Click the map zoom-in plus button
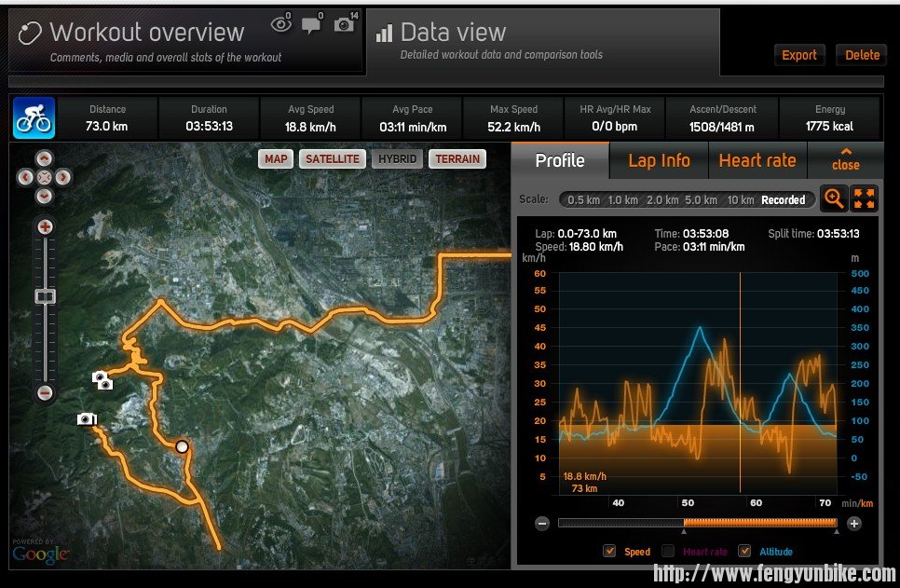 point(45,226)
